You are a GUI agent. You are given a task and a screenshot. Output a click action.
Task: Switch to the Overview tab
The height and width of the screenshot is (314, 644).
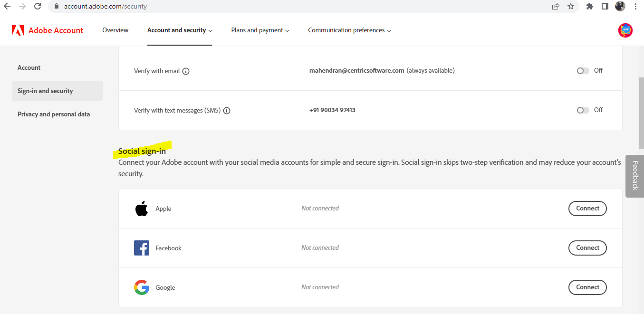point(115,30)
